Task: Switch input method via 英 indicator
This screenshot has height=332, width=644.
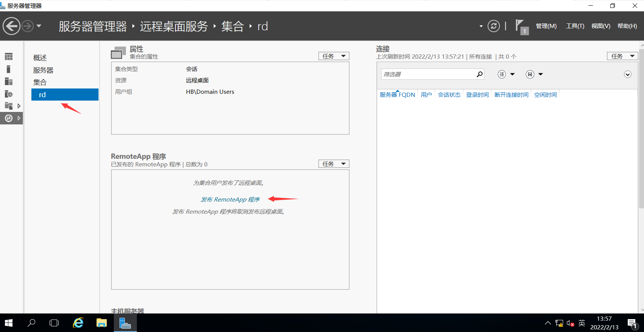Action: pyautogui.click(x=582, y=323)
